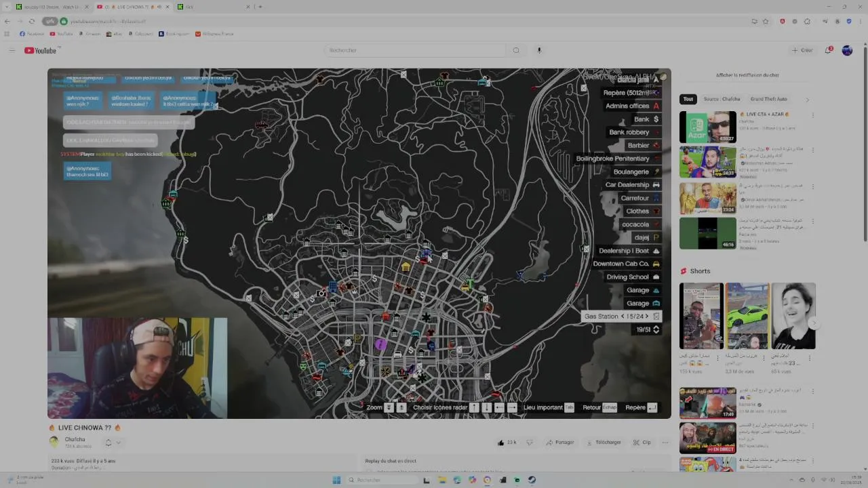The width and height of the screenshot is (868, 488).
Task: Click Afficher la rediffusion du chat
Action: pos(747,75)
